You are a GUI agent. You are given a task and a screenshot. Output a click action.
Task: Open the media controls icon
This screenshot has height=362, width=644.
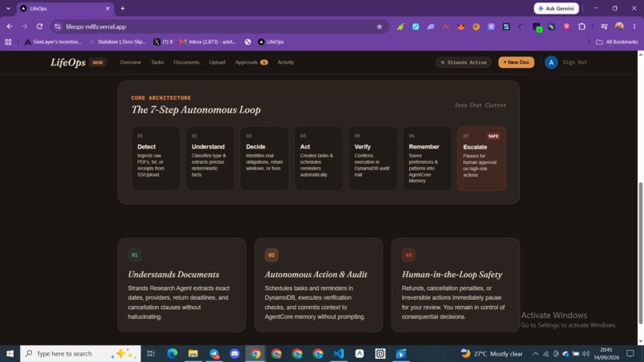[x=604, y=26]
